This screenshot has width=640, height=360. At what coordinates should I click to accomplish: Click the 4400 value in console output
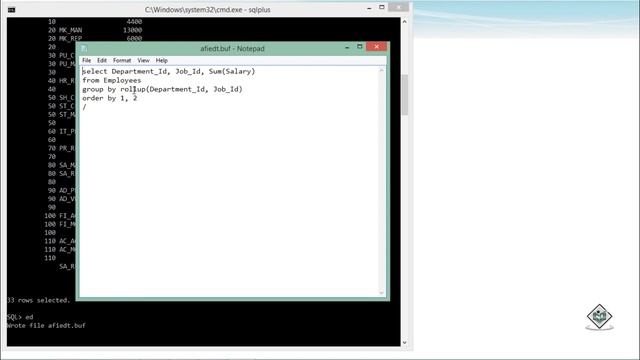pos(134,22)
